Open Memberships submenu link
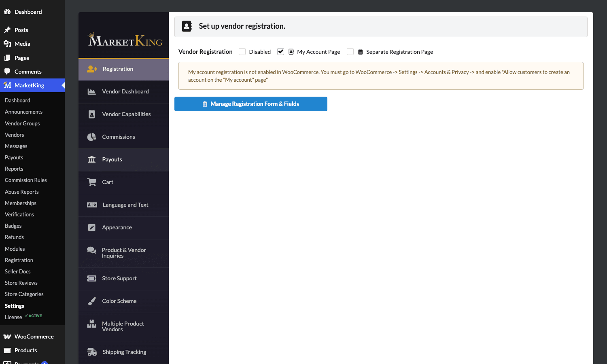 point(21,203)
